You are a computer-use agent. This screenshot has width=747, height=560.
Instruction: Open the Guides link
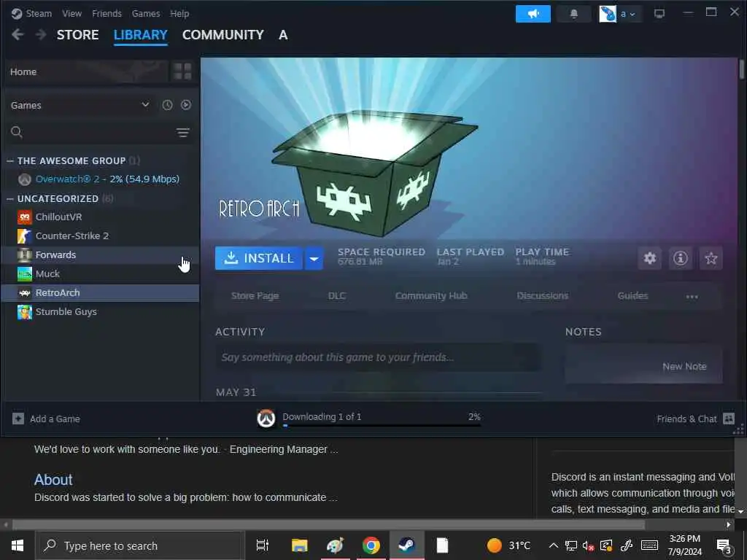[632, 296]
